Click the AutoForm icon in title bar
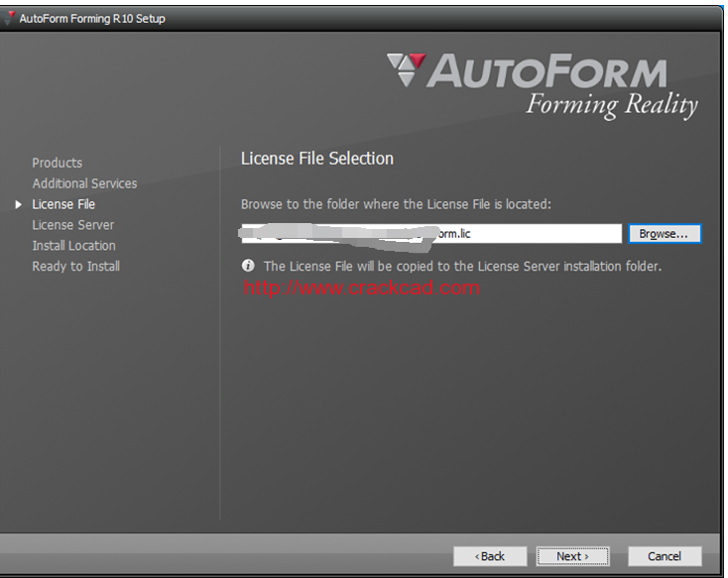 tap(9, 18)
